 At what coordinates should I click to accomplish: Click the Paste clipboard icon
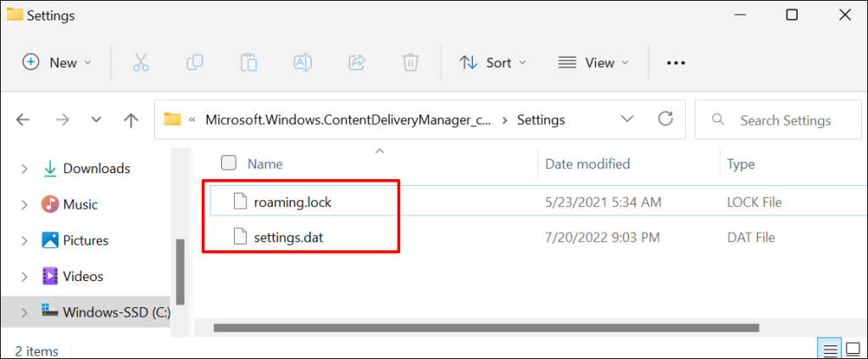point(248,62)
